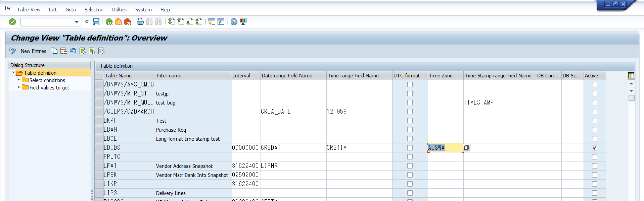Screen dimensions: 644x201
Task: Open the Selection menu
Action: (x=94, y=10)
